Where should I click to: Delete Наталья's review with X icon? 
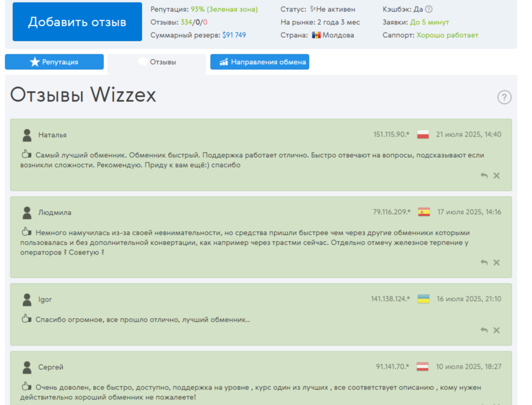point(496,175)
